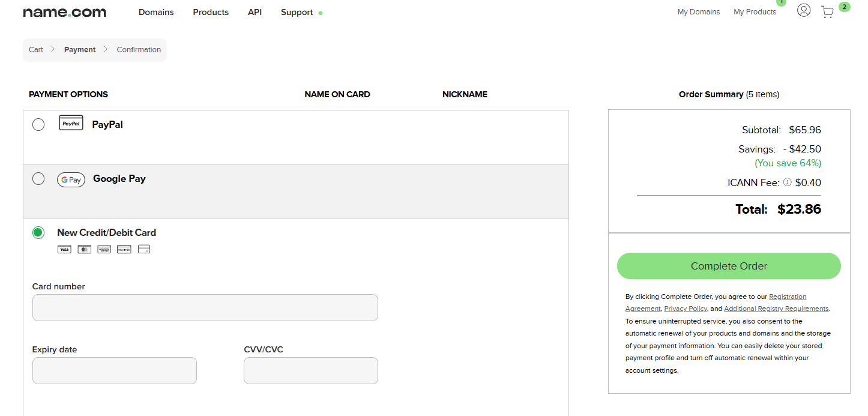Click the ICANN Fee info icon

point(788,182)
